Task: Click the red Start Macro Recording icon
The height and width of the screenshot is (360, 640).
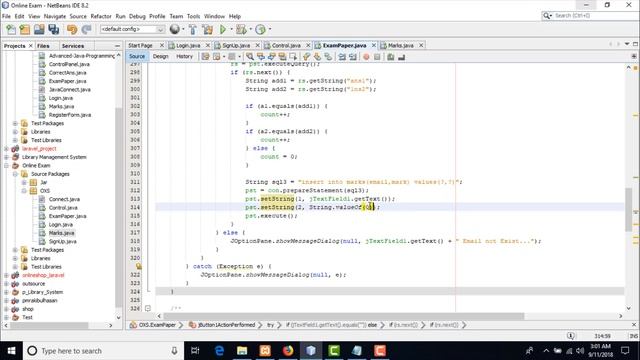Action: point(366,57)
